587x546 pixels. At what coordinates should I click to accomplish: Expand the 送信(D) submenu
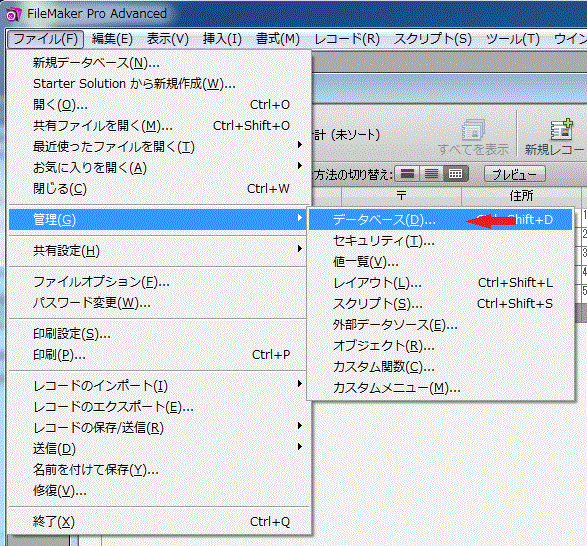click(x=160, y=449)
